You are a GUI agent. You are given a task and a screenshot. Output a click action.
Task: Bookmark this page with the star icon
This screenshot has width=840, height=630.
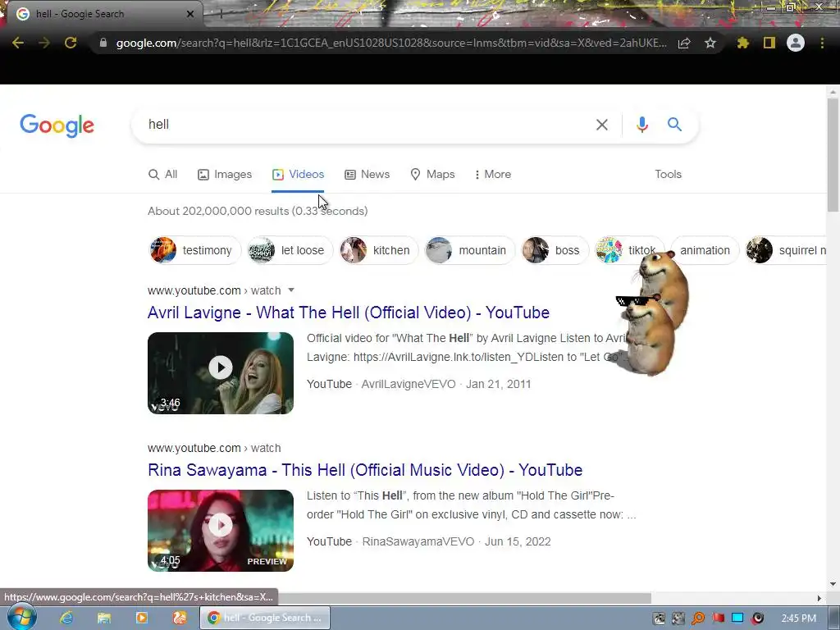point(710,43)
